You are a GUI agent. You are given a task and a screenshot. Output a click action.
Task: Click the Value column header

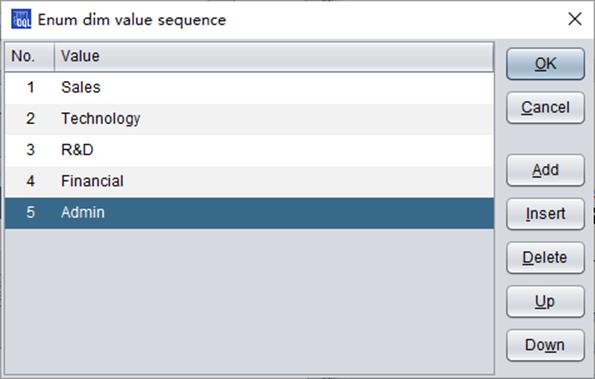[274, 57]
